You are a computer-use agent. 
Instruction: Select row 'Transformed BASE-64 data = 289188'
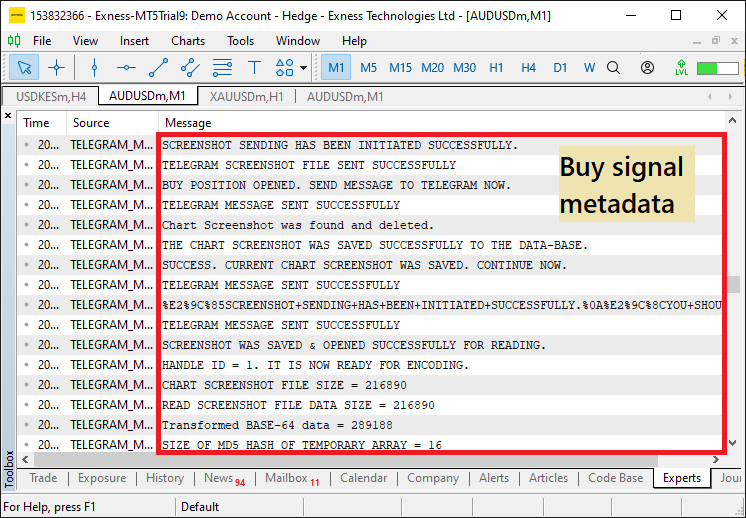[x=371, y=425]
